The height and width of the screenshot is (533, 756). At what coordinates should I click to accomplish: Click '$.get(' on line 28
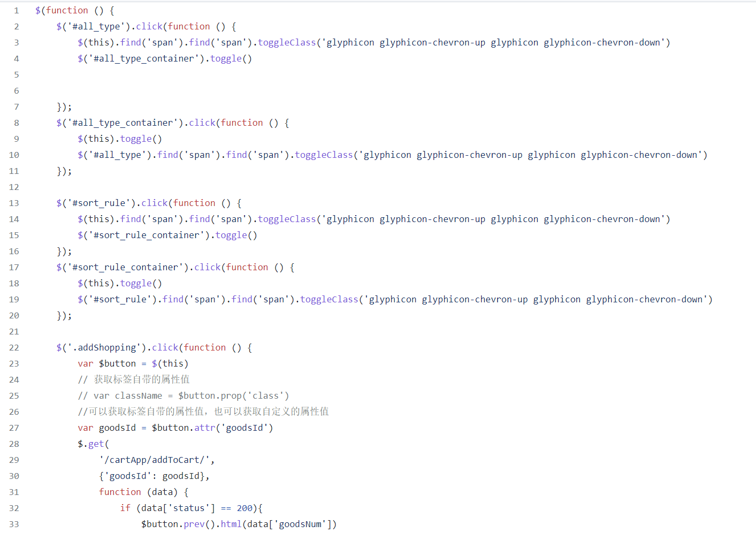pyautogui.click(x=93, y=444)
